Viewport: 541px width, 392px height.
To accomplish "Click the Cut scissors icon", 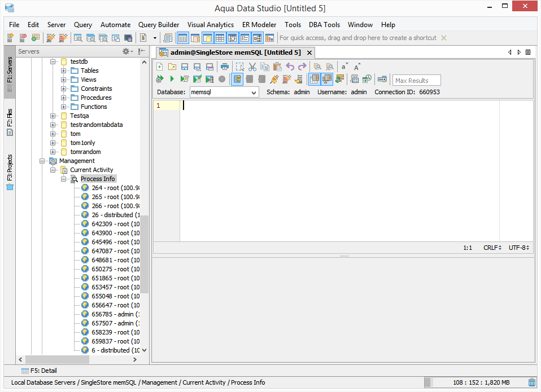I will tap(252, 67).
